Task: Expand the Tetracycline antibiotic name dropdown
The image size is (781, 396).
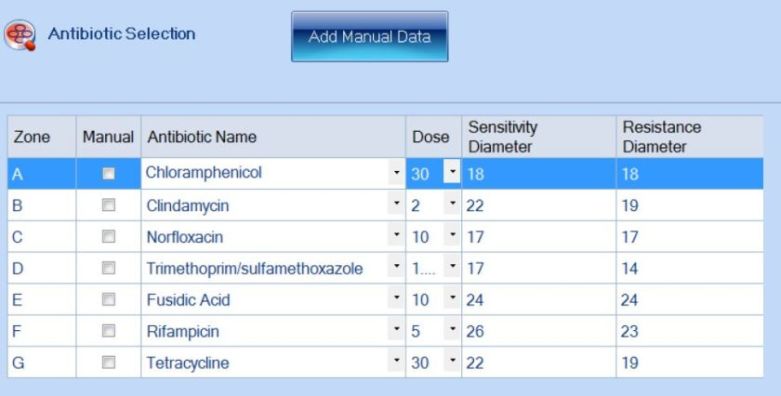Action: click(396, 362)
